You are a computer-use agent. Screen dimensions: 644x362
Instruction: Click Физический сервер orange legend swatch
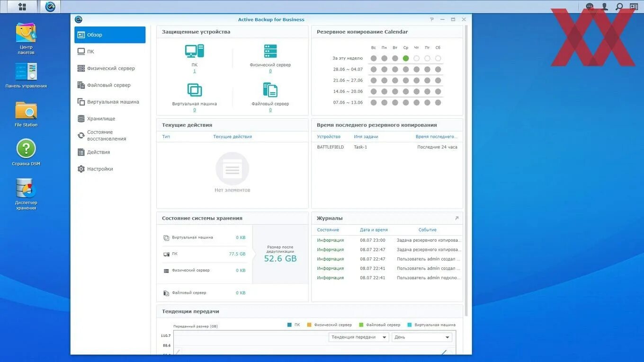[309, 325]
